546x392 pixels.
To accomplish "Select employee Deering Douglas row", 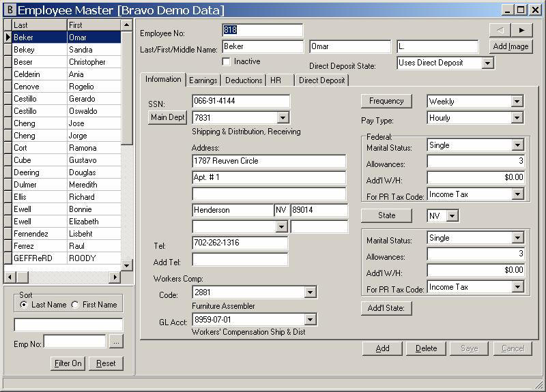I will (66, 172).
